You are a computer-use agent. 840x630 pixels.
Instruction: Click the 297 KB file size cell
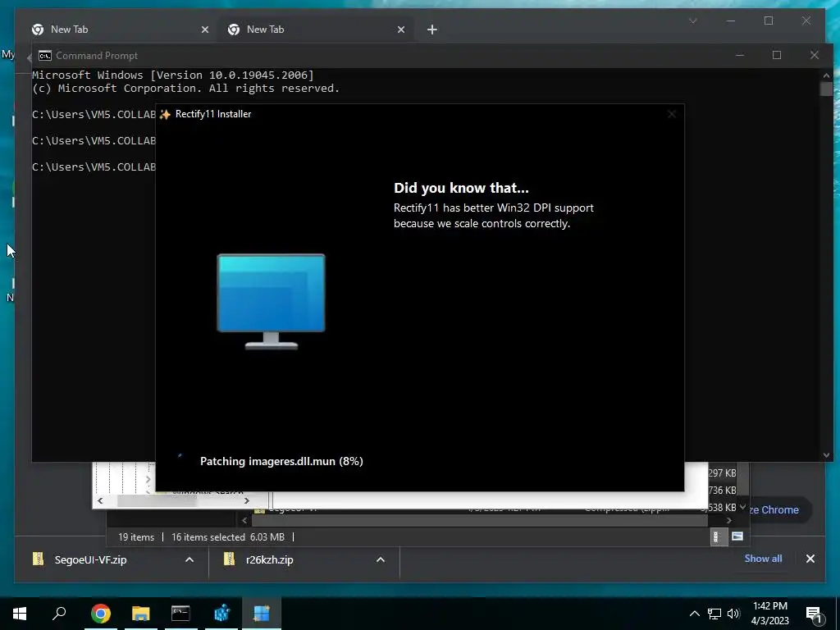[x=722, y=473]
